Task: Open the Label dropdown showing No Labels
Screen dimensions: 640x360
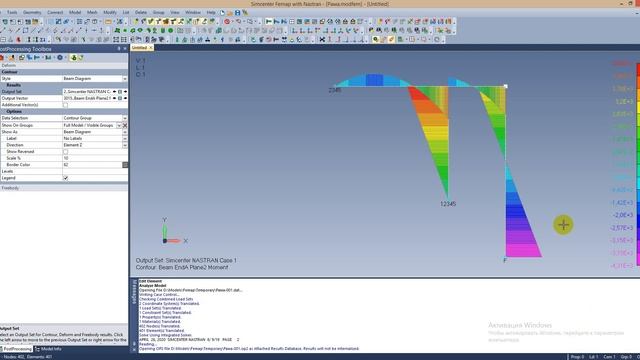Action: pos(125,138)
